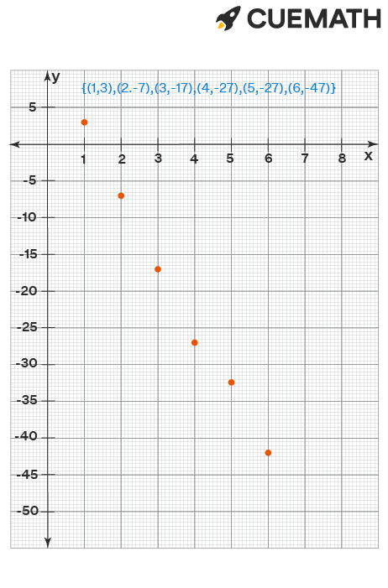Click the Cuemath rocket logo icon

[x=228, y=18]
